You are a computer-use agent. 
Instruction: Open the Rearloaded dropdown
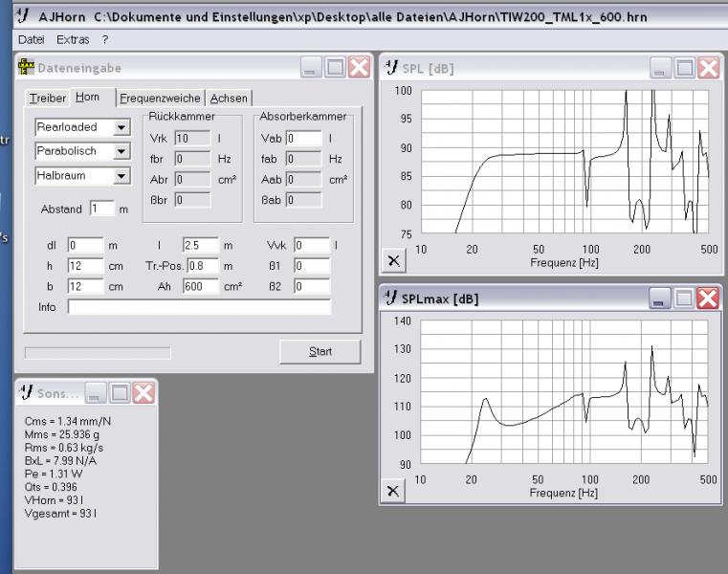pos(121,127)
